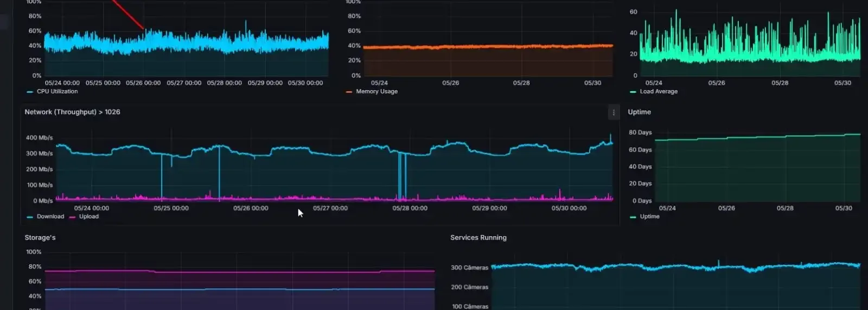Click the pink storage line in Storage's chart
The width and height of the screenshot is (868, 310).
pyautogui.click(x=239, y=271)
